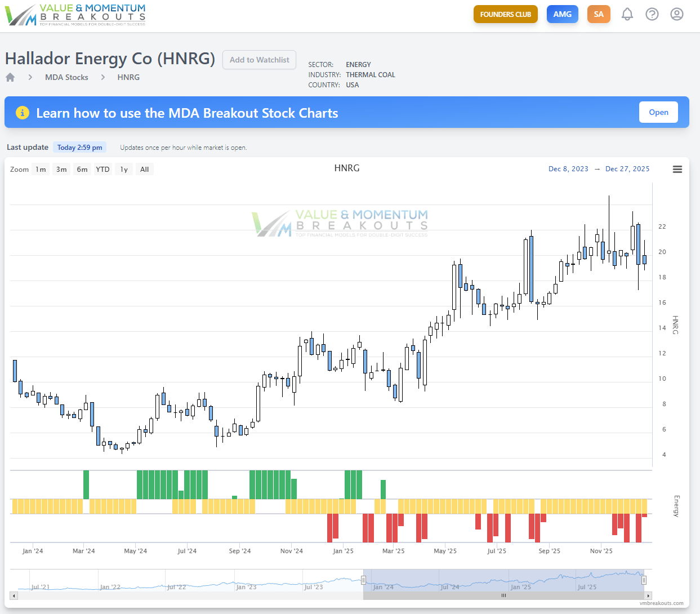Click the left arrow of the navigator scrollbar
This screenshot has height=614, width=700.
tap(14, 595)
